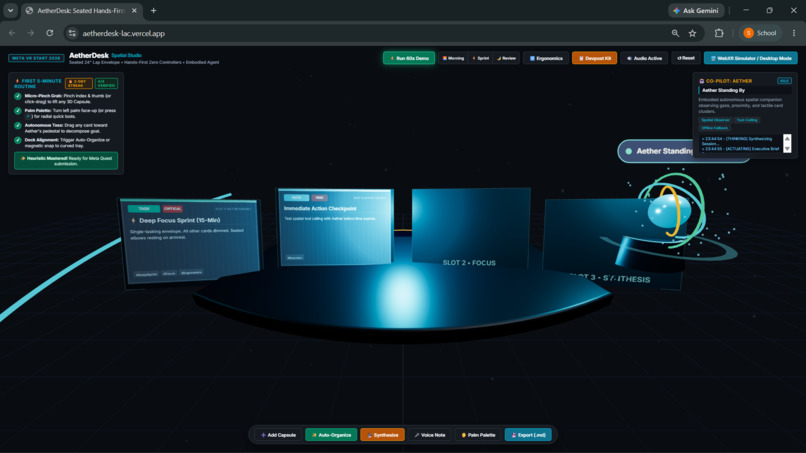Check the Dock Alignment checkmark
The width and height of the screenshot is (806, 453).
point(18,140)
